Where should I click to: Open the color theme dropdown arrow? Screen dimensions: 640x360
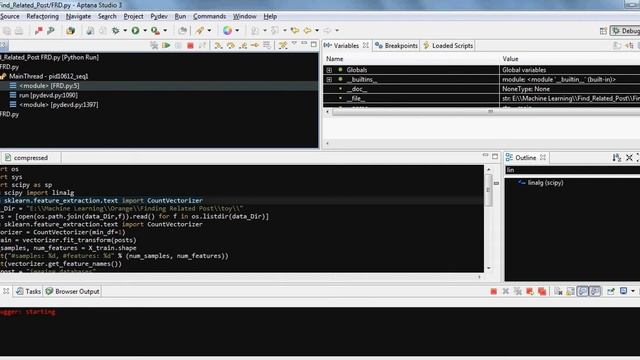point(237,31)
